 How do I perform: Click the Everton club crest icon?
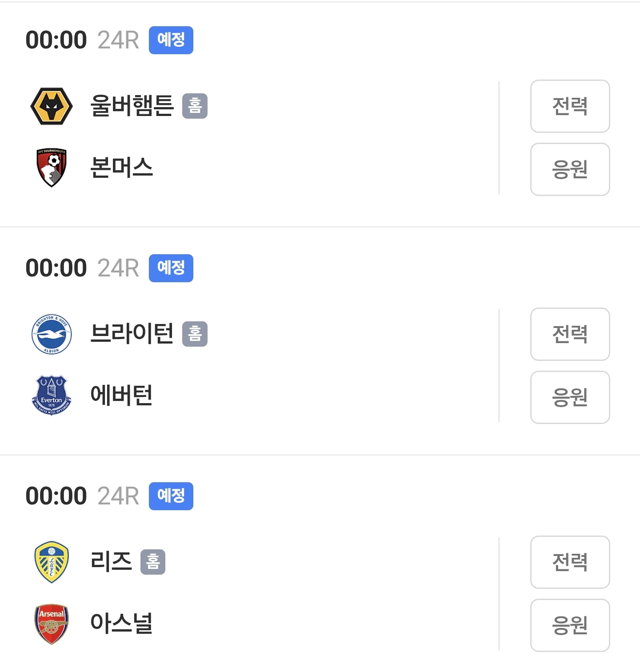point(52,395)
